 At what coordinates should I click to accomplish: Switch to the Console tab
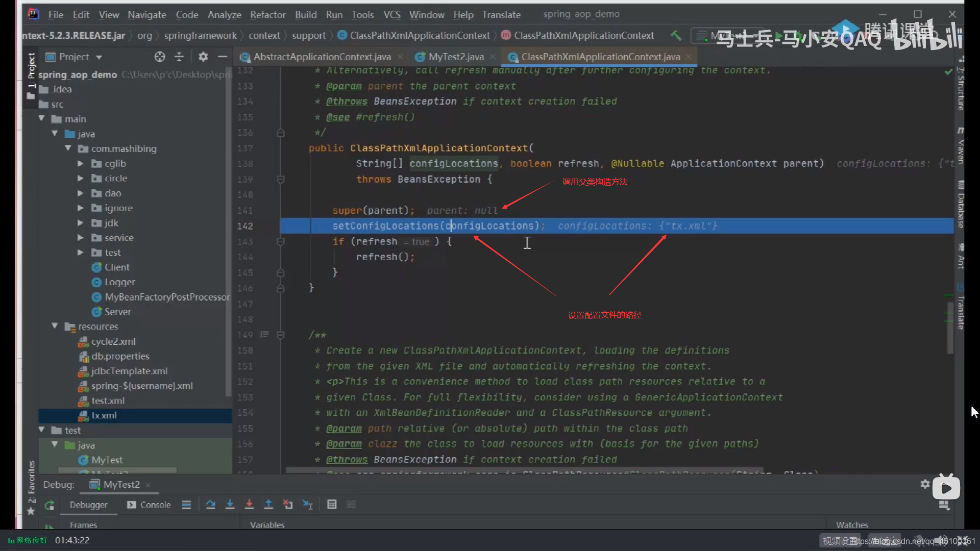(x=149, y=505)
